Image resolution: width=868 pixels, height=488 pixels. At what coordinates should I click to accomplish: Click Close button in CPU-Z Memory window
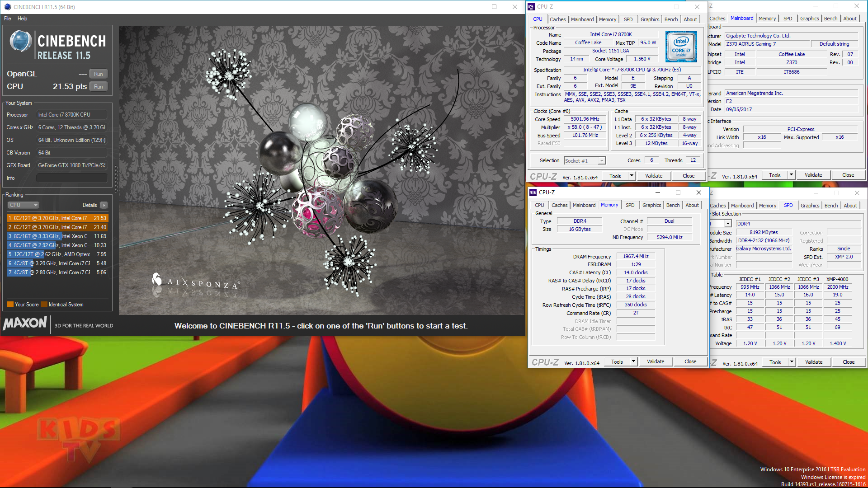coord(690,362)
